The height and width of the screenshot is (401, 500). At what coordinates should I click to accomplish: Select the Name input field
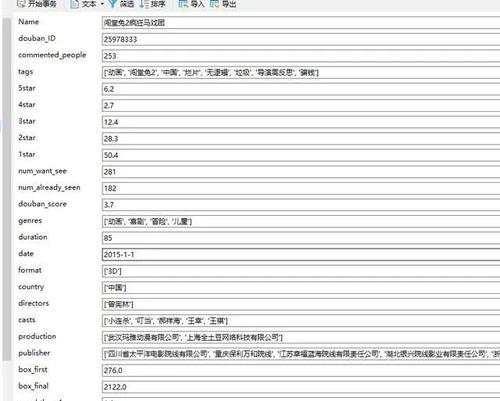(301, 23)
